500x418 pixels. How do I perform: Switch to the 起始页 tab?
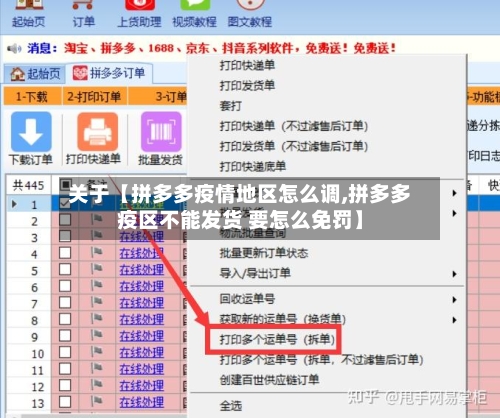click(35, 74)
